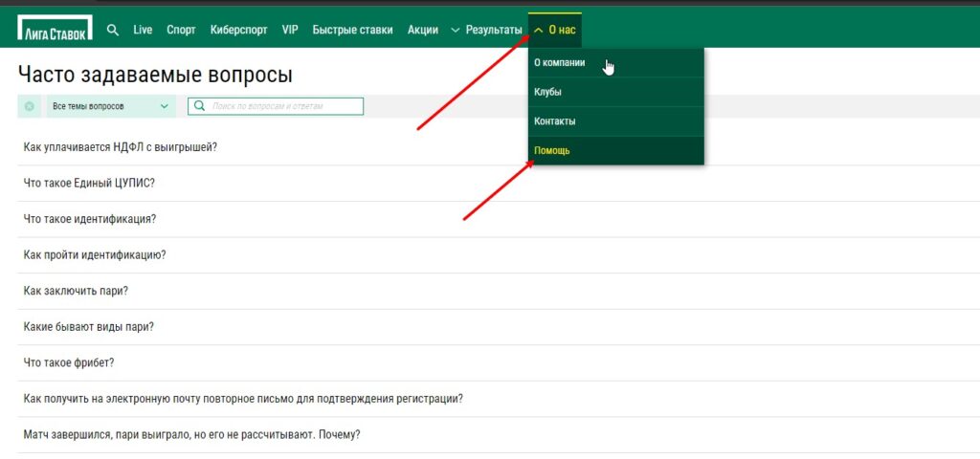Image resolution: width=980 pixels, height=459 pixels.
Task: Select Помощь in the dropdown menu
Action: click(x=616, y=150)
